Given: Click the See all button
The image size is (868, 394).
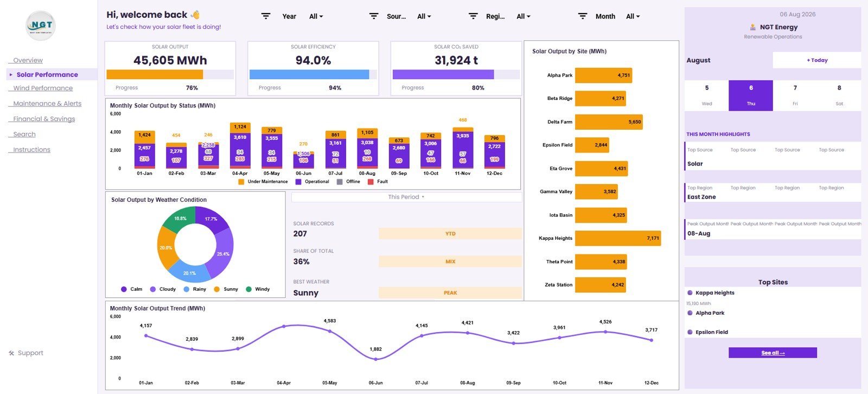Looking at the screenshot, I should click(773, 353).
